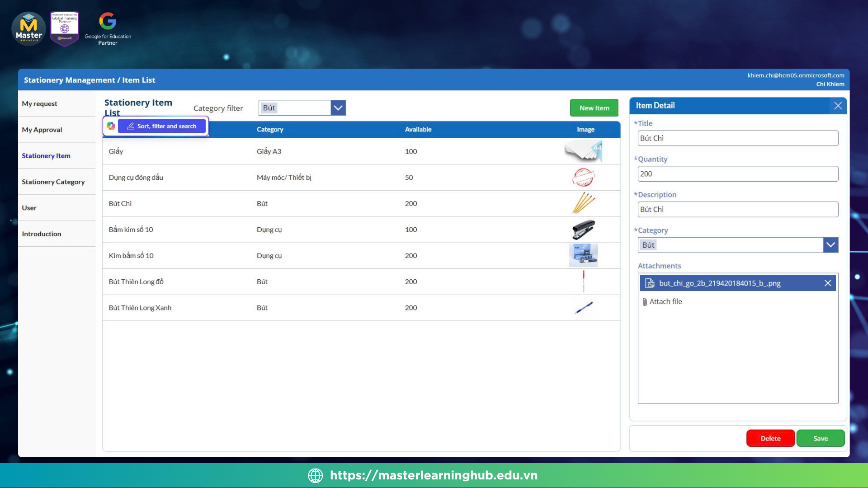This screenshot has width=868, height=488.
Task: Click the Master Learning Hub logo
Action: click(x=28, y=29)
